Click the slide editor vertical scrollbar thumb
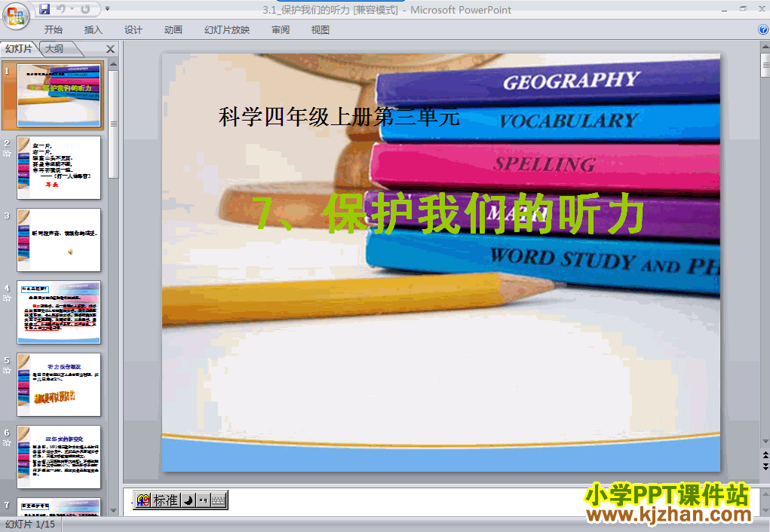This screenshot has width=770, height=532. (765, 66)
